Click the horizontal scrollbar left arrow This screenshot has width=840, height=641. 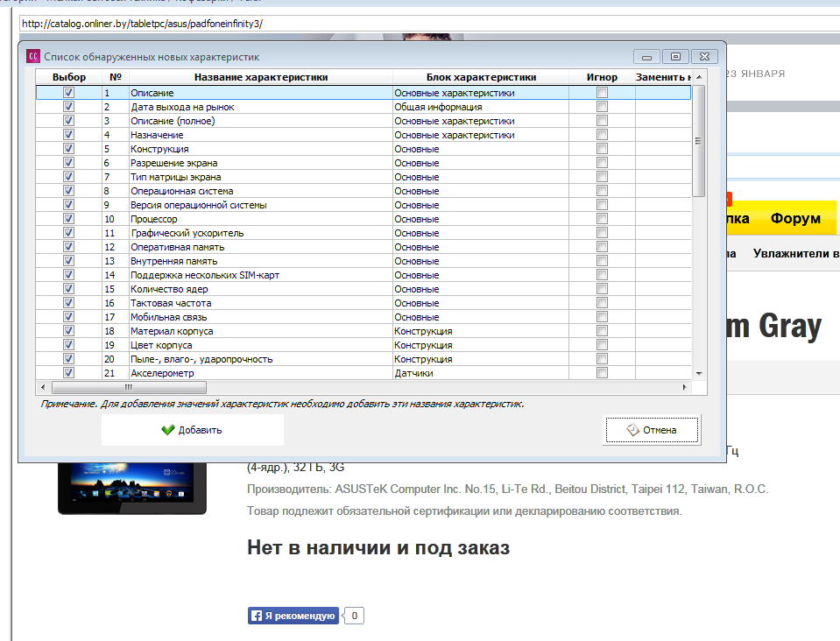coord(44,387)
